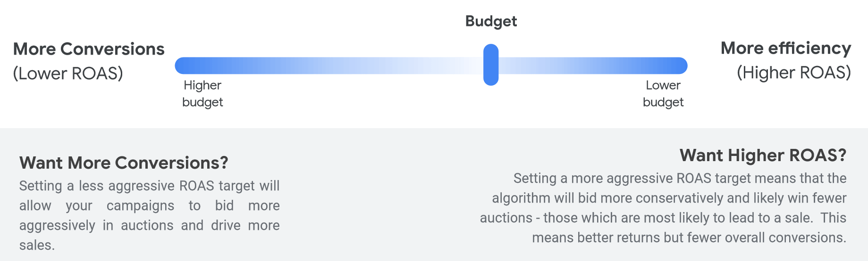Click the "Want More Conversions?" heading
Image resolution: width=868 pixels, height=261 pixels.
(124, 163)
